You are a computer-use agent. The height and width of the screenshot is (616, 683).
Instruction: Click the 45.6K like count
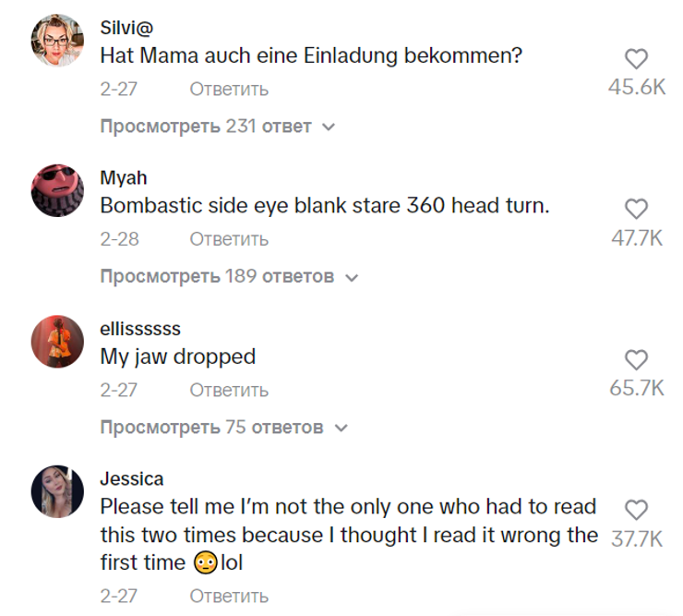[x=636, y=87]
